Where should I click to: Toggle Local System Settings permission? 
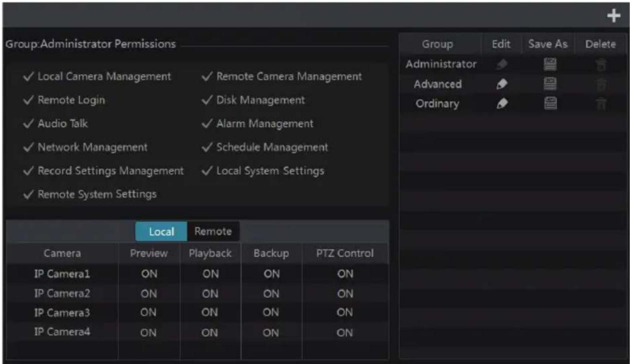(262, 171)
